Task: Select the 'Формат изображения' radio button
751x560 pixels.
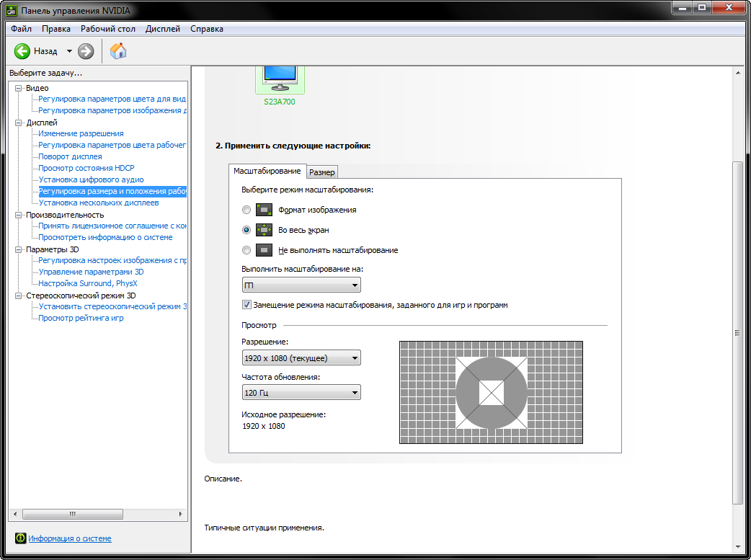Action: click(246, 210)
